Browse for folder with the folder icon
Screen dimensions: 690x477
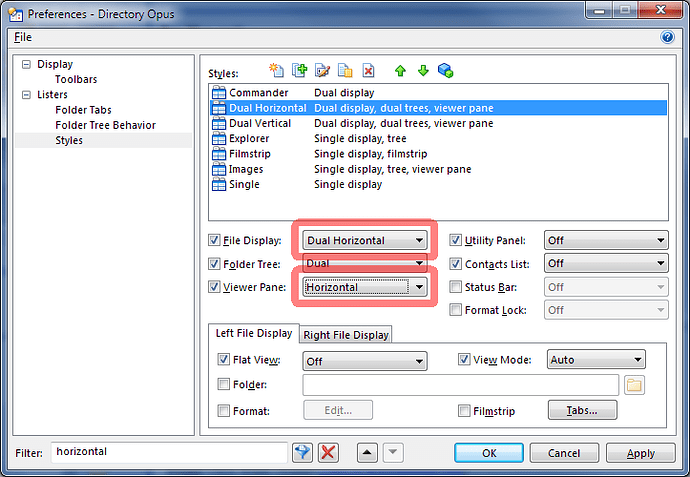(x=634, y=384)
